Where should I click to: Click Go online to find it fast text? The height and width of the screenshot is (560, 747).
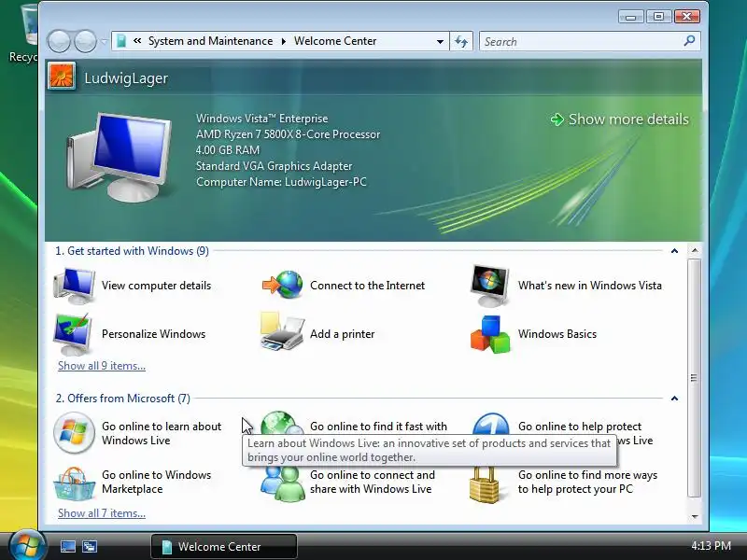[378, 427]
